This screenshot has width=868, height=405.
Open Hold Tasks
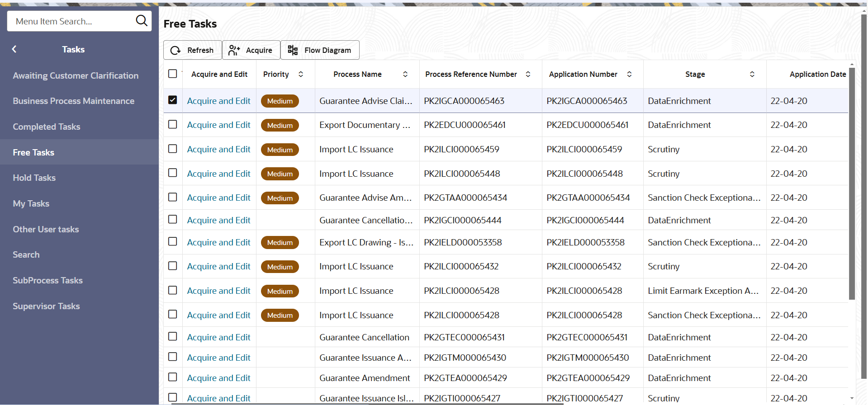point(34,178)
